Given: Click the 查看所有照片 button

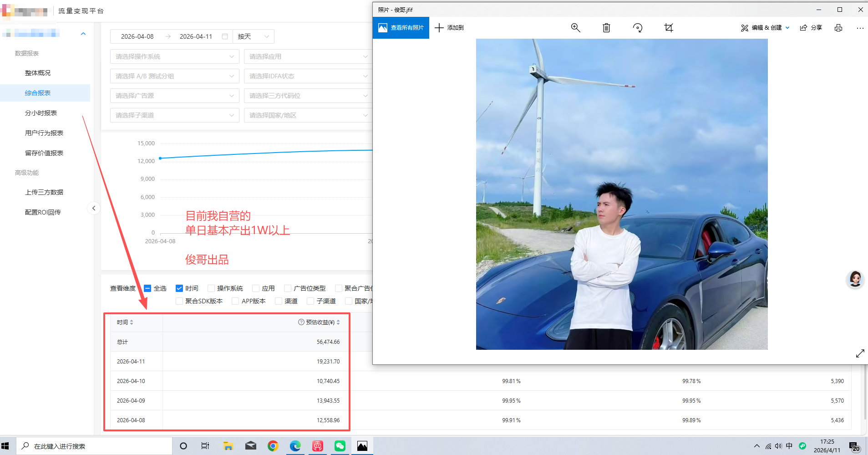Looking at the screenshot, I should 401,28.
